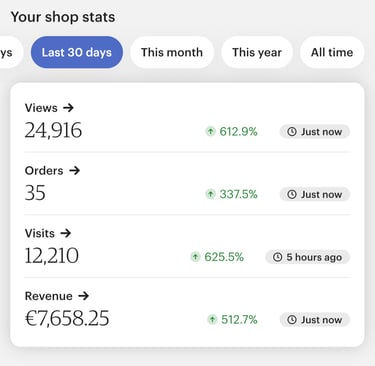The width and height of the screenshot is (375, 366).
Task: Click the green up-arrow beside 337.5%
Action: point(210,194)
